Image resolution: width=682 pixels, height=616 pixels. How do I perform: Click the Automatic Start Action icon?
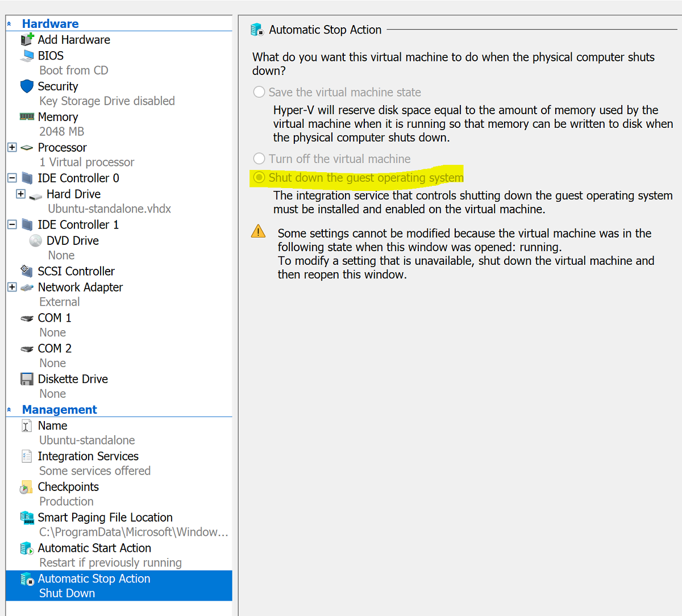pyautogui.click(x=27, y=548)
